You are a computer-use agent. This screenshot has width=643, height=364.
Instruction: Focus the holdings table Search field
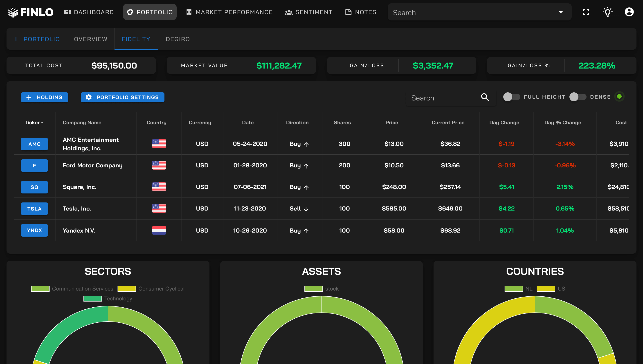pyautogui.click(x=443, y=98)
